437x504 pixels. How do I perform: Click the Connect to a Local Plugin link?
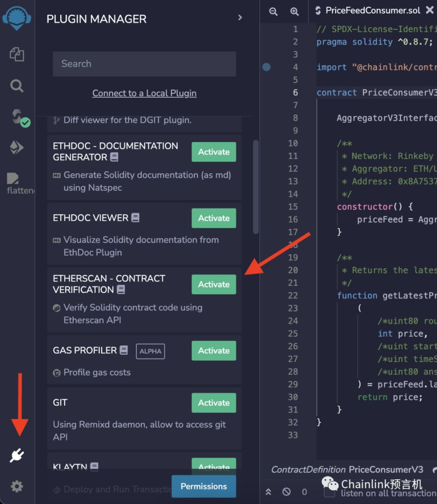tap(144, 93)
